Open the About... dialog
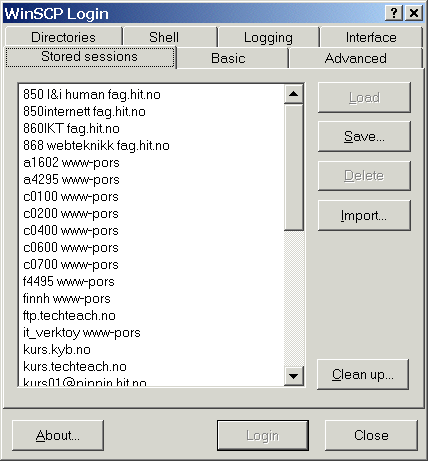Image resolution: width=428 pixels, height=461 pixels. pyautogui.click(x=58, y=435)
